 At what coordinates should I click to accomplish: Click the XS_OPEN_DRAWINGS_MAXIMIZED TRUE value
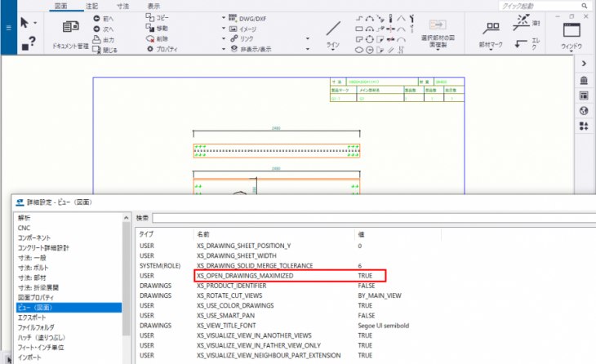[x=365, y=277]
